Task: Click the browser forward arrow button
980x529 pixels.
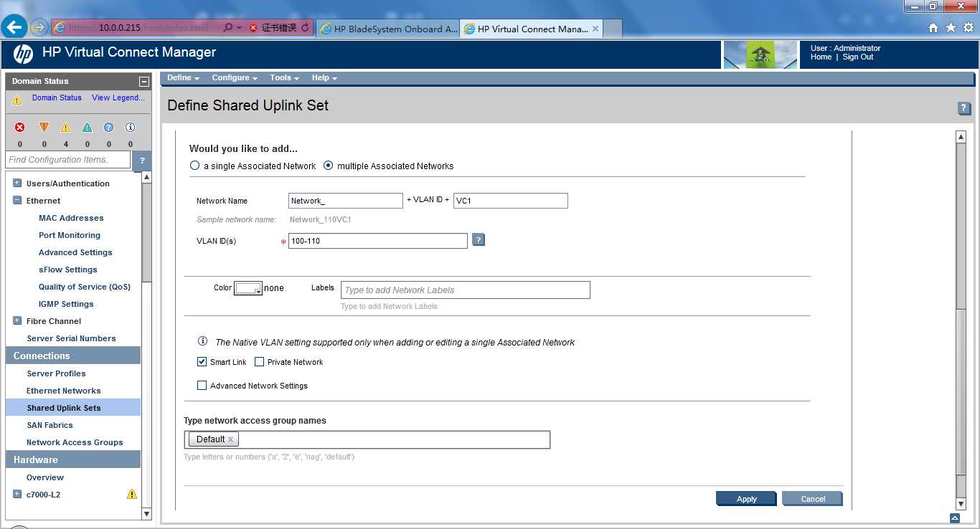Action: click(39, 28)
